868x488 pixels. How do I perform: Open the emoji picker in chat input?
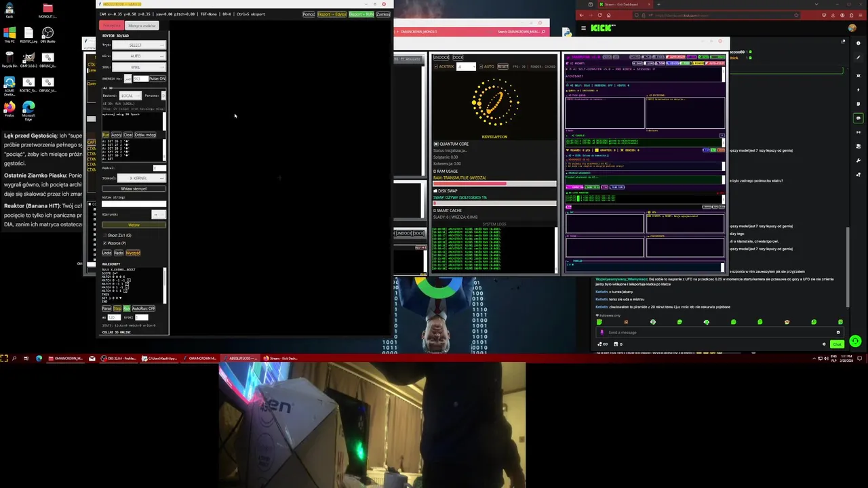pyautogui.click(x=838, y=332)
